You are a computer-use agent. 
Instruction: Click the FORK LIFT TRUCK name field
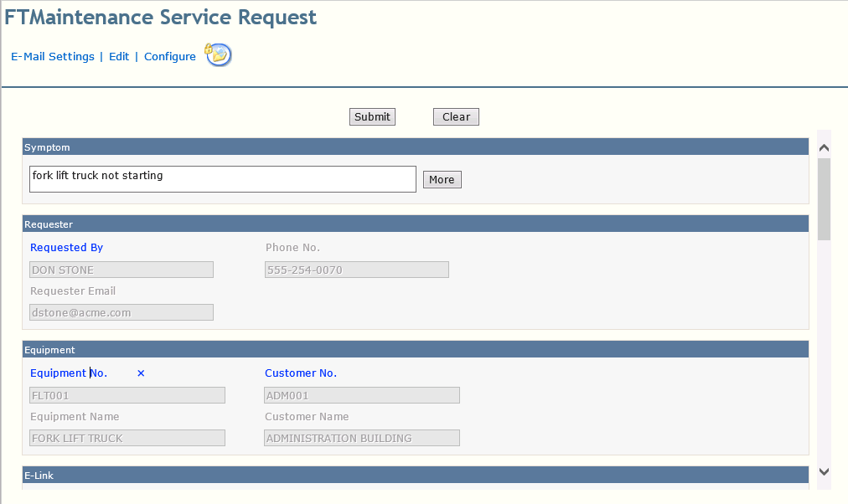coord(127,438)
